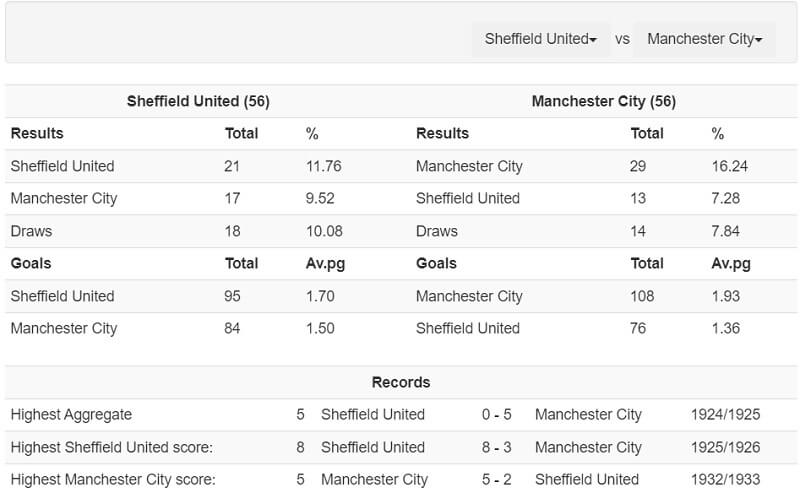Click the 8 - 3 record score
The width and height of the screenshot is (800, 504).
tap(498, 447)
